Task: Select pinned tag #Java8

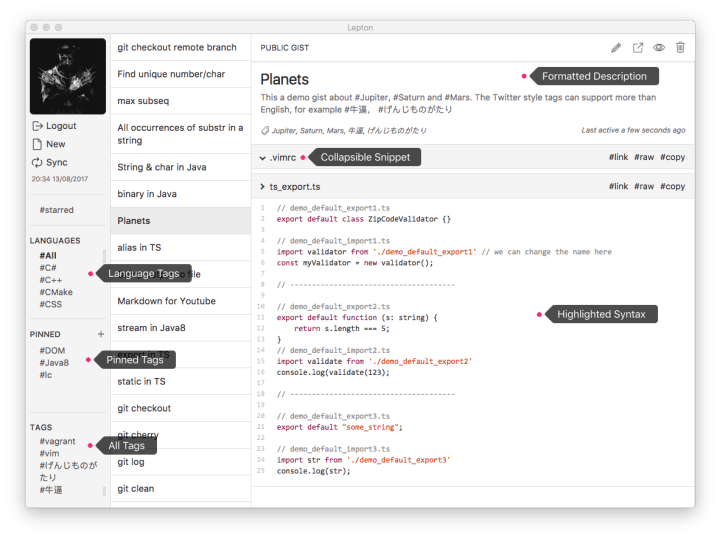Action: coord(54,363)
